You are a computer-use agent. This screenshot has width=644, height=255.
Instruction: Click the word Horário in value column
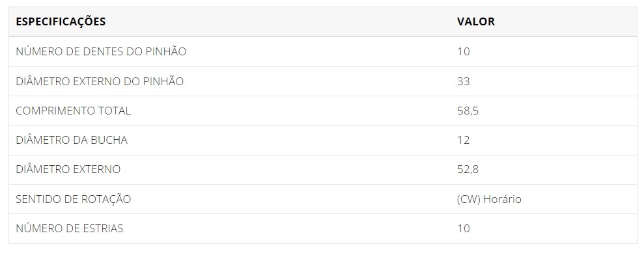502,199
